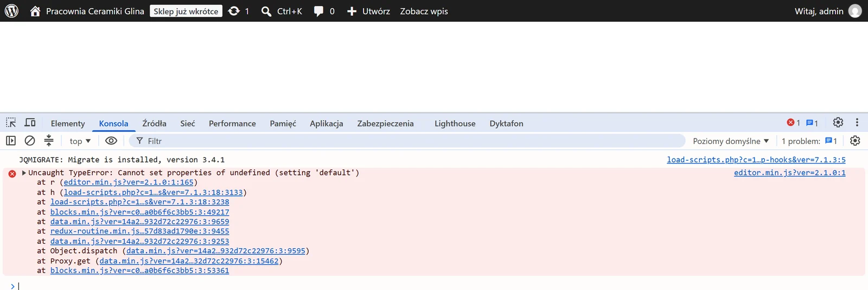The image size is (868, 290).
Task: Toggle the console sidebar panel icon
Action: pos(11,141)
